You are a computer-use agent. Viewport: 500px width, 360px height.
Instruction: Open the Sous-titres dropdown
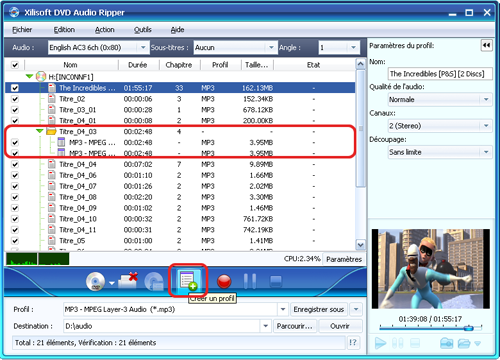271,47
